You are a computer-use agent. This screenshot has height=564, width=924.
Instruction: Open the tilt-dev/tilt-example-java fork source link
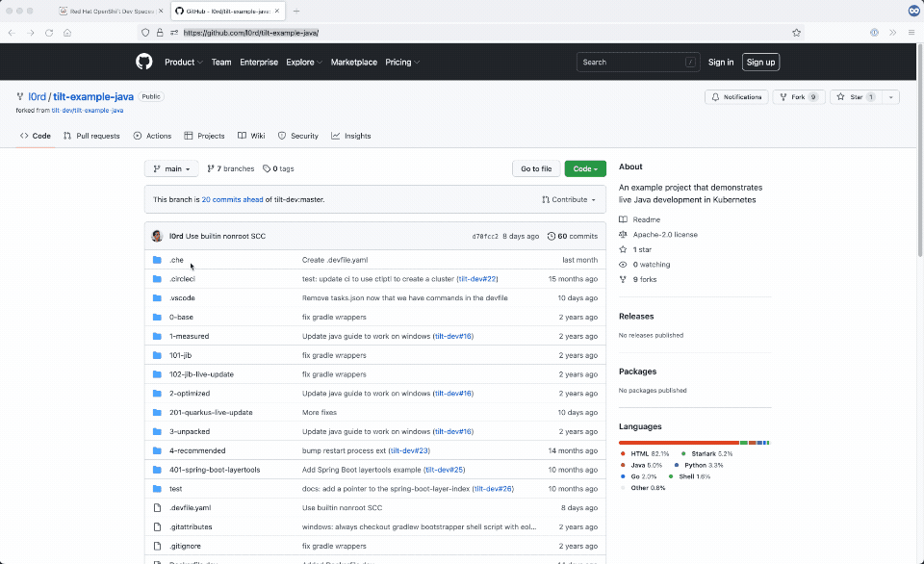(88, 111)
